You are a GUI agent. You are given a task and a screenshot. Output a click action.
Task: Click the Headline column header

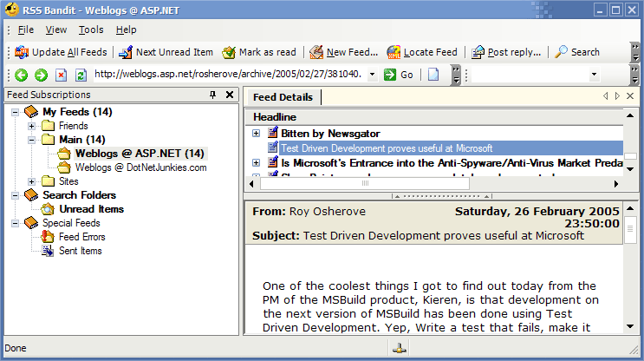434,117
